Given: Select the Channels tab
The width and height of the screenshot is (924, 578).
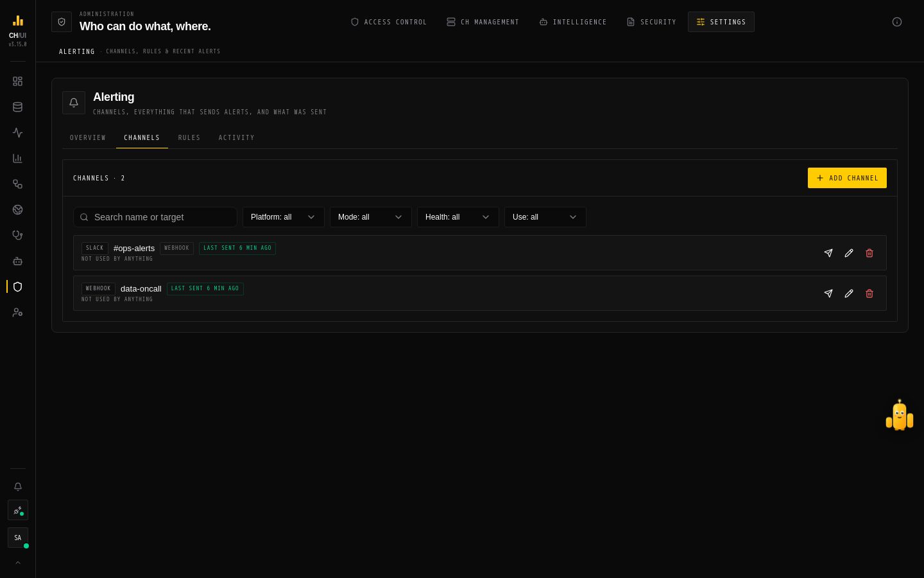Looking at the screenshot, I should (142, 137).
